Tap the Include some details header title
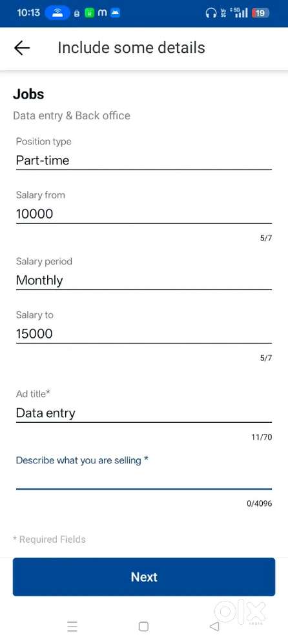 [x=131, y=48]
